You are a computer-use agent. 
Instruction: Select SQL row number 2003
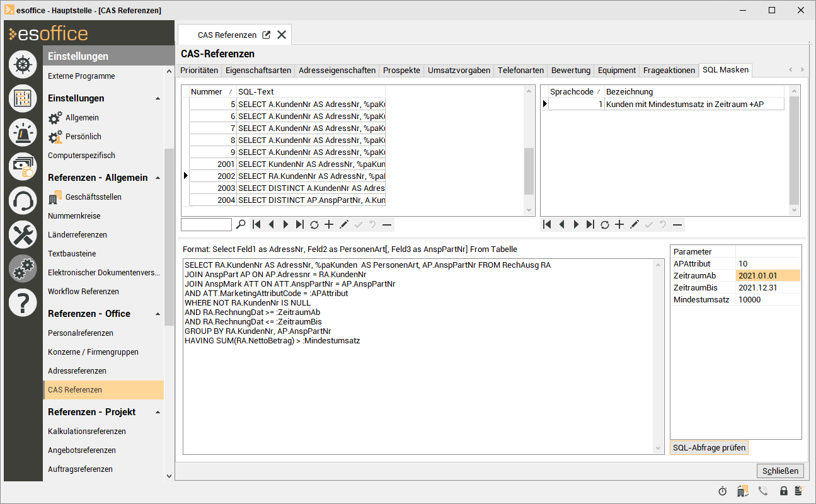[287, 188]
